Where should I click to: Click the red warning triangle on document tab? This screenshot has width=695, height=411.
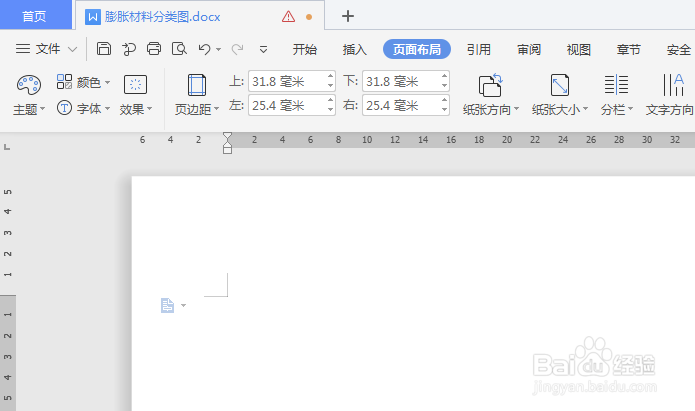tap(288, 17)
